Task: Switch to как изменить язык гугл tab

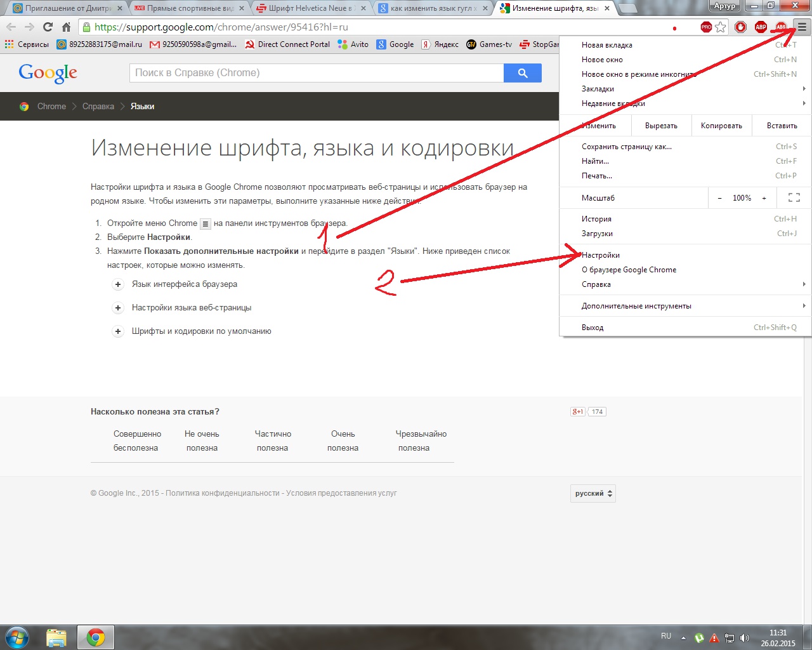Action: (431, 8)
